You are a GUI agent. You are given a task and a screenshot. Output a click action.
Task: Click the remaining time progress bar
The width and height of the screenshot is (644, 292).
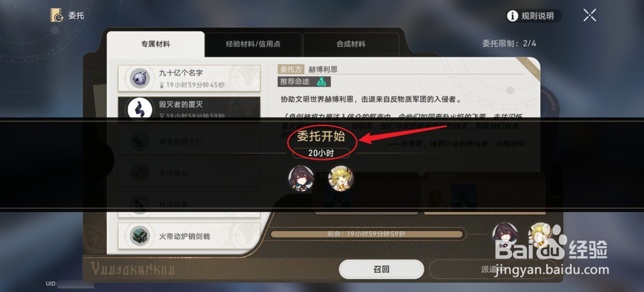367,234
